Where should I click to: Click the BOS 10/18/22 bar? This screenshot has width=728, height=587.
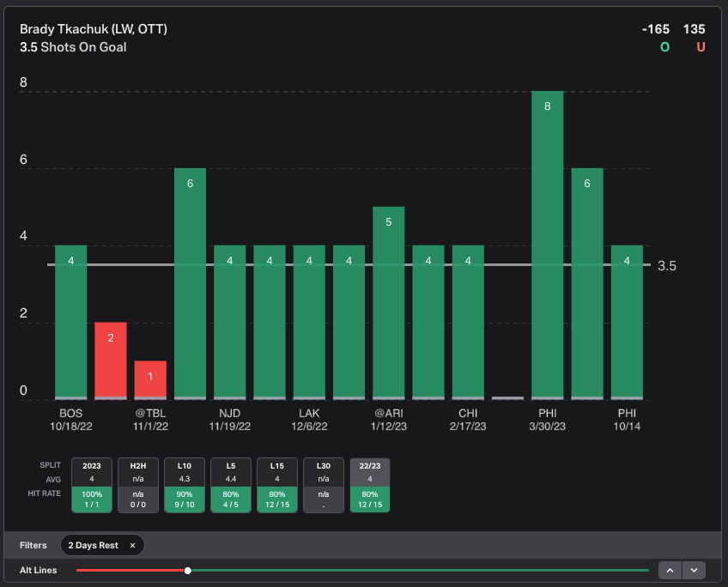pos(71,322)
